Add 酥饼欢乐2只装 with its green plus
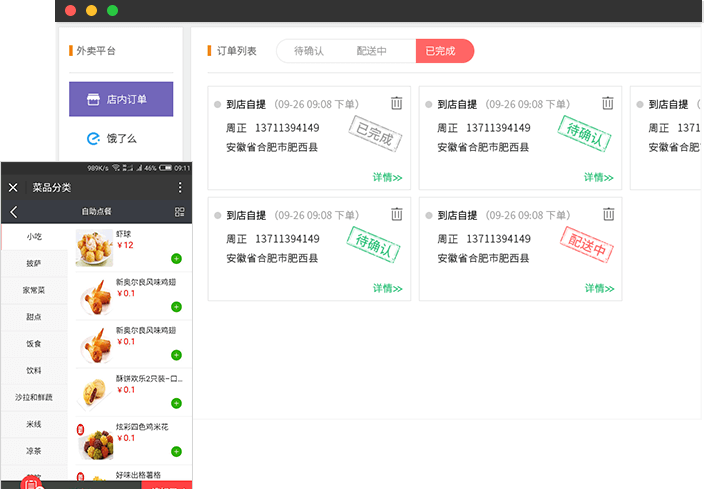The height and width of the screenshot is (489, 705). point(176,403)
